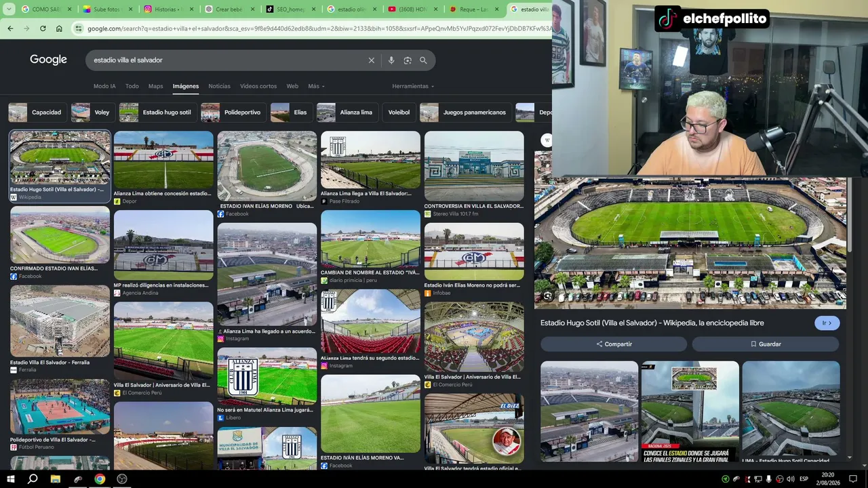The image size is (868, 488).
Task: Switch to the 'Reque – Las' tab
Action: (473, 9)
